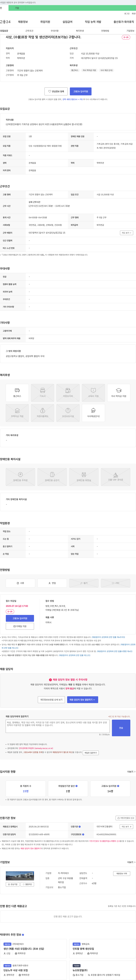
Task: Select the 서류 screening method box
Action: click(x=21, y=583)
